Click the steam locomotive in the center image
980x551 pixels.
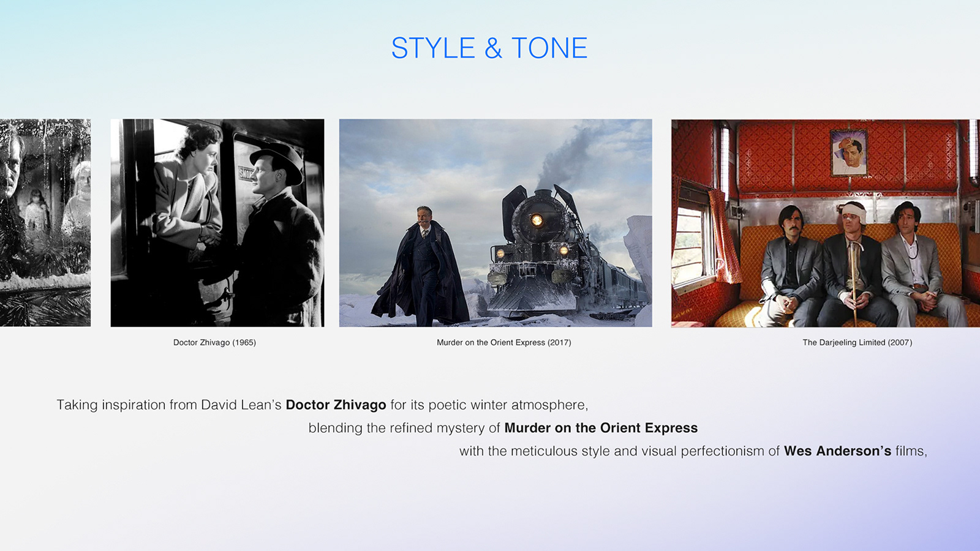coord(539,251)
